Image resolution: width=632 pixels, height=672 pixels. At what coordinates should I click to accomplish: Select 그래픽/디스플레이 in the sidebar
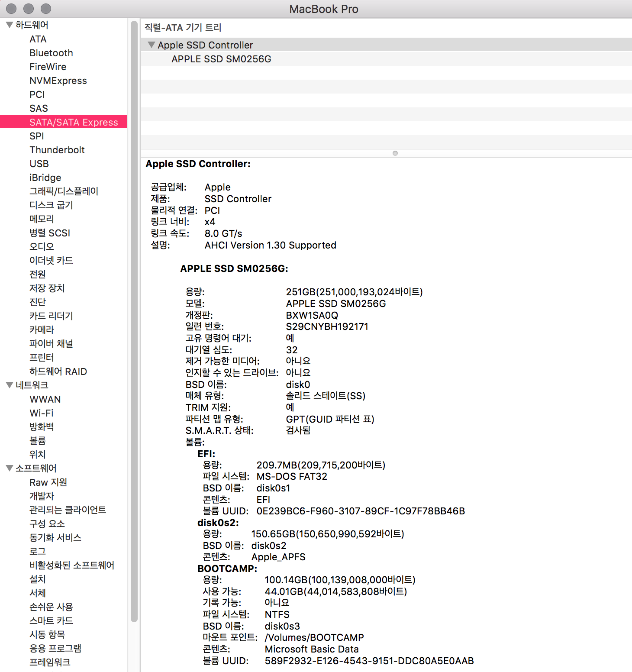click(64, 191)
